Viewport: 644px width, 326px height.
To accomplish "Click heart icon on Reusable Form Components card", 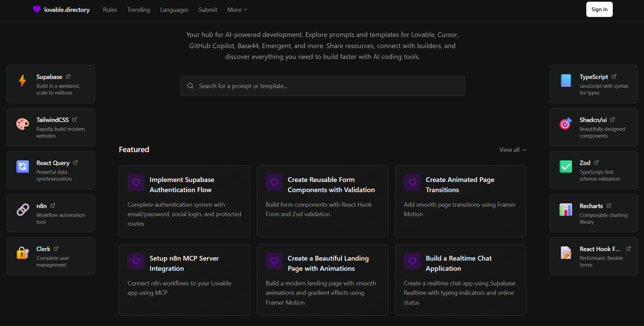I will click(274, 183).
